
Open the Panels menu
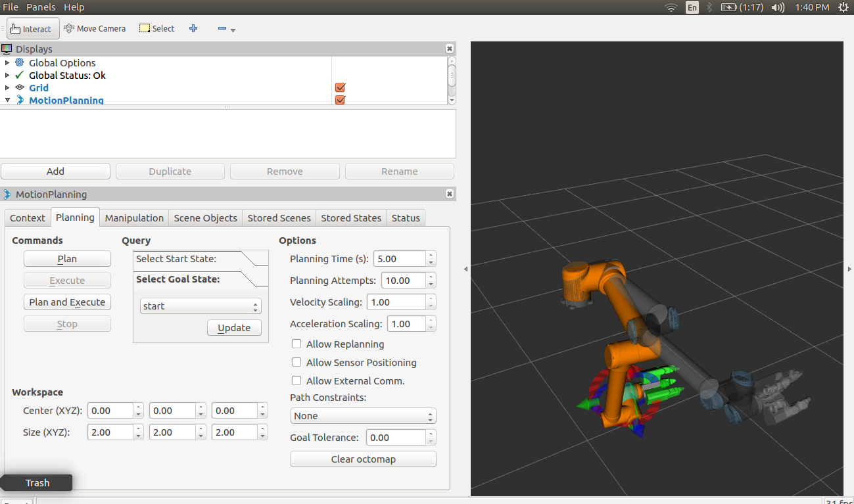point(41,7)
